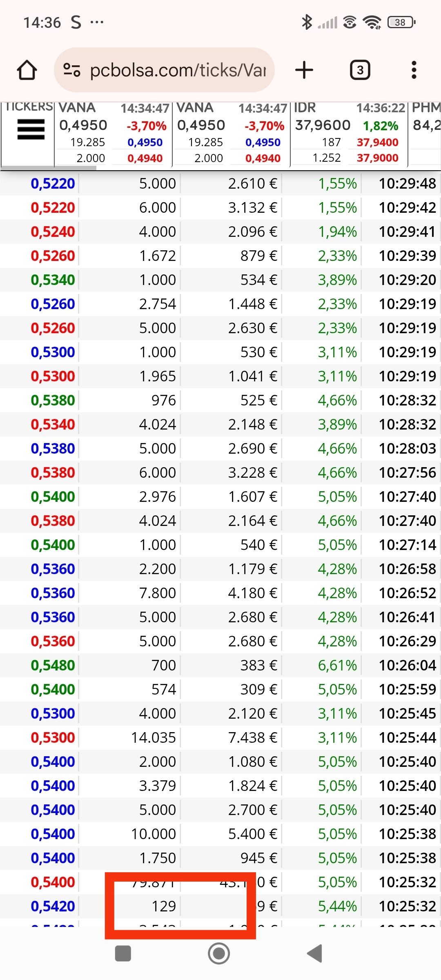The height and width of the screenshot is (980, 441).
Task: Select the 976 volume cell
Action: (x=164, y=401)
